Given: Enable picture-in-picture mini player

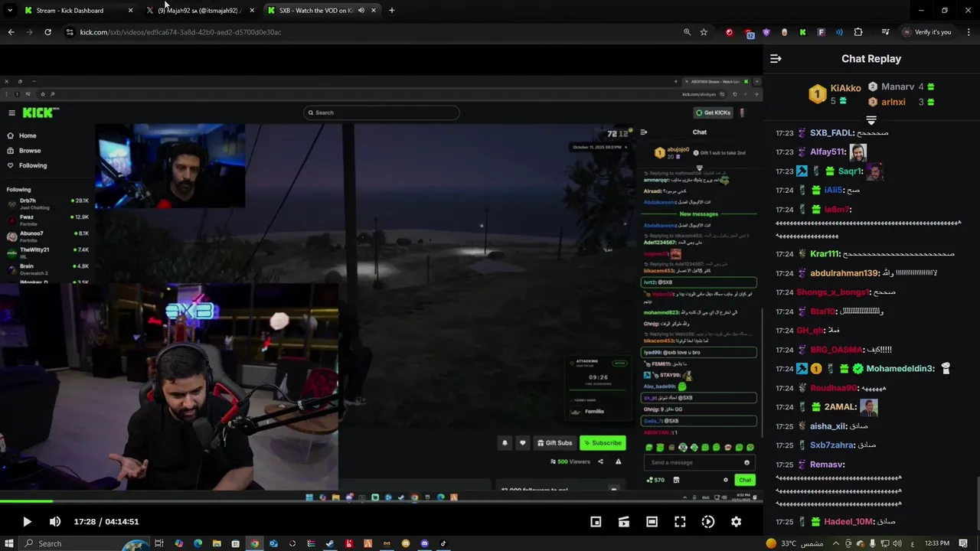Looking at the screenshot, I should pos(596,522).
